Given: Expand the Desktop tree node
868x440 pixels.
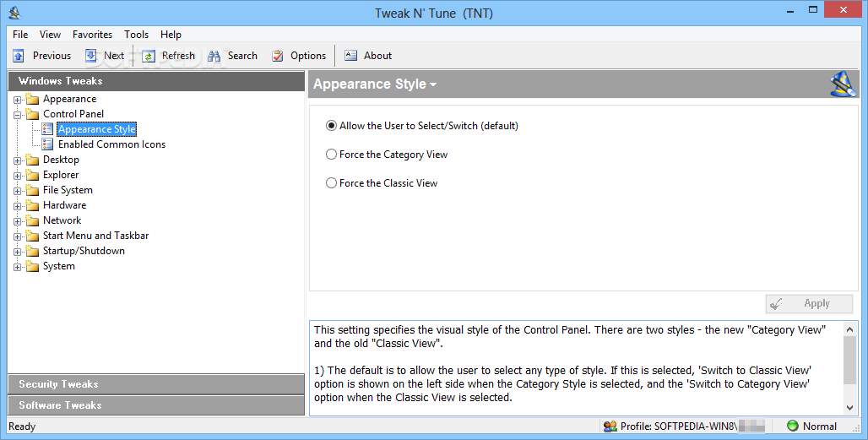Looking at the screenshot, I should pyautogui.click(x=17, y=161).
